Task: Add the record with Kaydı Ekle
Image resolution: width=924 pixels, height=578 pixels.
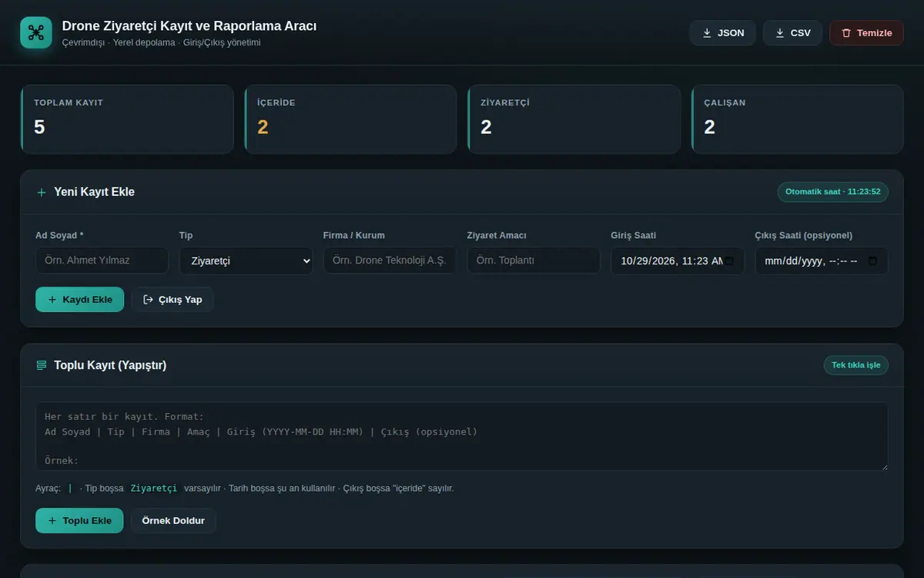Action: tap(79, 299)
